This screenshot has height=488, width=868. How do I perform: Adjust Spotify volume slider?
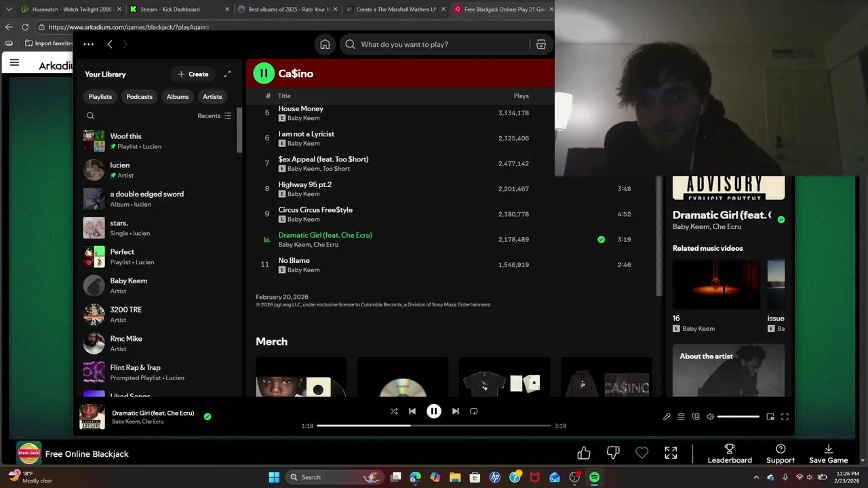click(x=738, y=417)
